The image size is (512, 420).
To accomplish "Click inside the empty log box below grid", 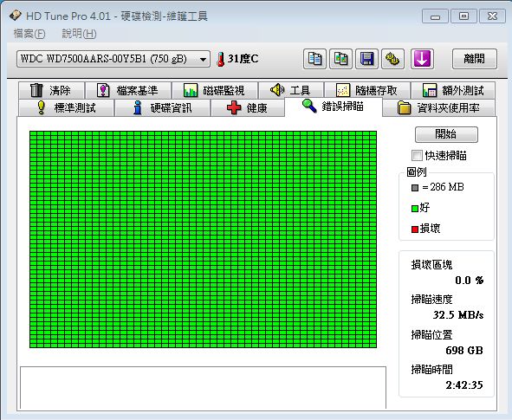I will (x=203, y=388).
